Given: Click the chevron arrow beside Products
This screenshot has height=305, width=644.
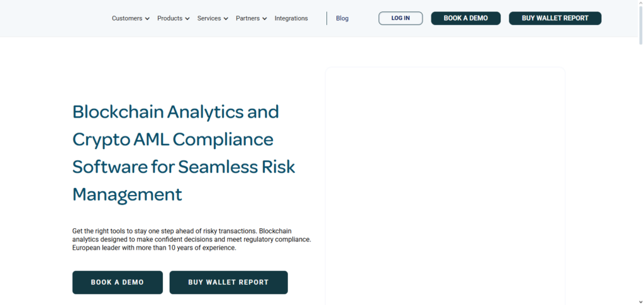Looking at the screenshot, I should pos(187,19).
